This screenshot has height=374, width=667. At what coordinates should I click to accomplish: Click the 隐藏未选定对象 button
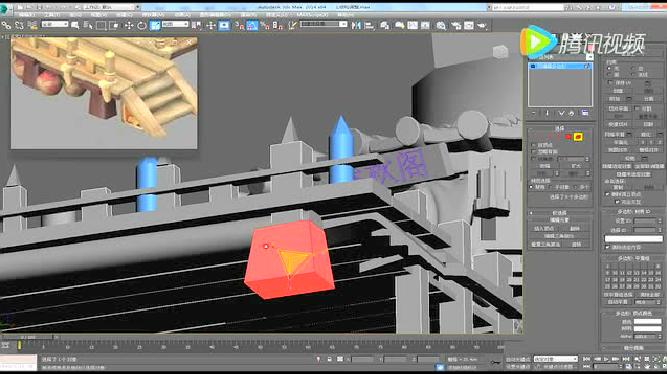[x=633, y=175]
